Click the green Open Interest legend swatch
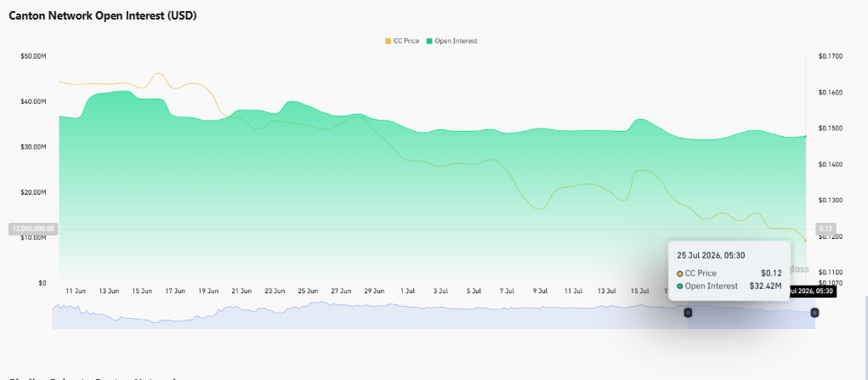This screenshot has width=868, height=380. [429, 41]
